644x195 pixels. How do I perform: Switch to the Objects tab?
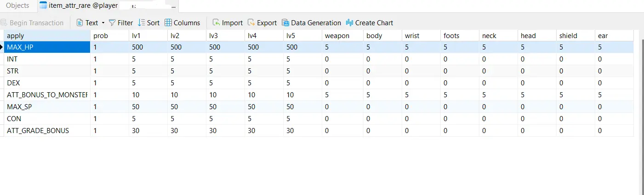pyautogui.click(x=17, y=6)
